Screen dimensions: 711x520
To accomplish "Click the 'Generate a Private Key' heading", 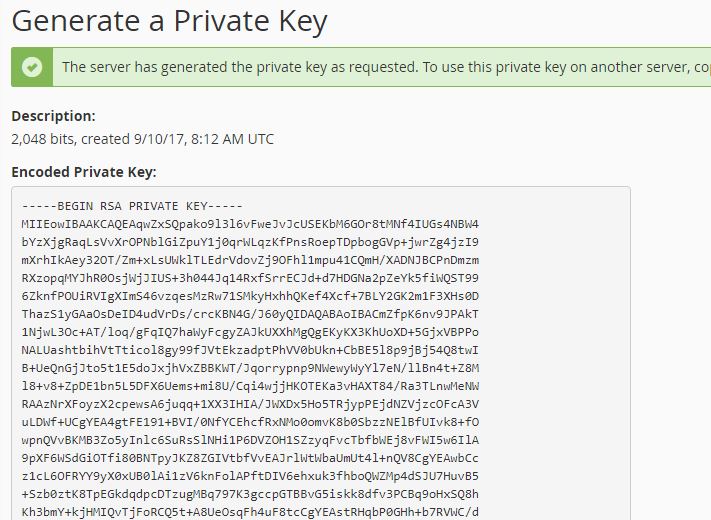I will coord(169,21).
